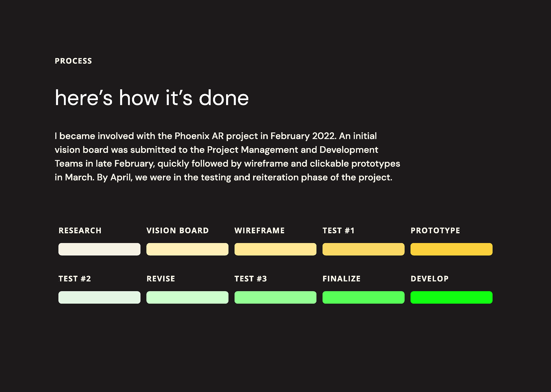Click the FINALIZE label text
The width and height of the screenshot is (551, 392).
(x=342, y=279)
